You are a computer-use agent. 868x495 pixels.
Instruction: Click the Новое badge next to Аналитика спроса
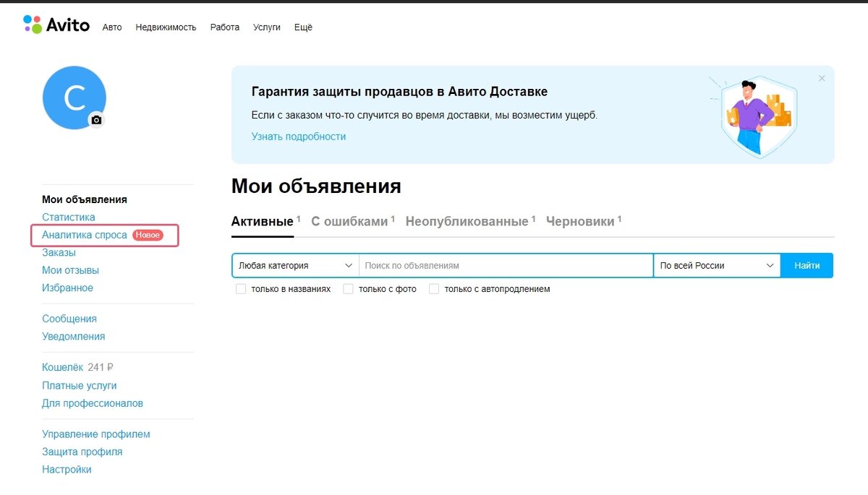[148, 235]
